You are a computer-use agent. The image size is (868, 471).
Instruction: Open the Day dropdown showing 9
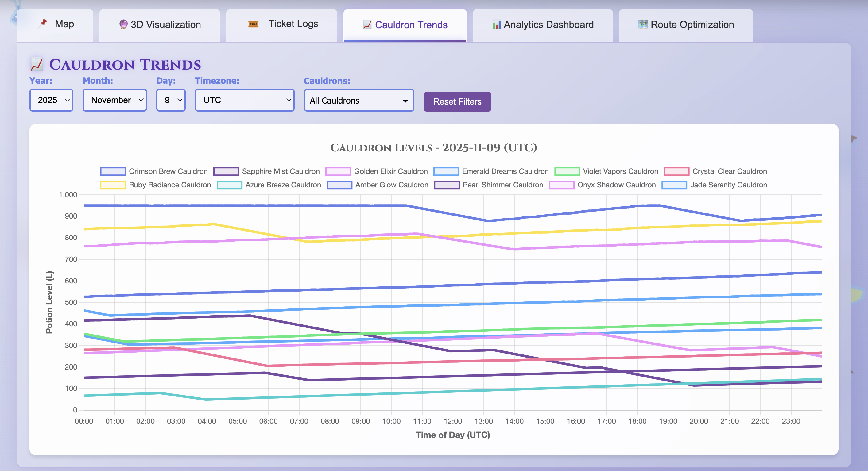[x=171, y=100]
